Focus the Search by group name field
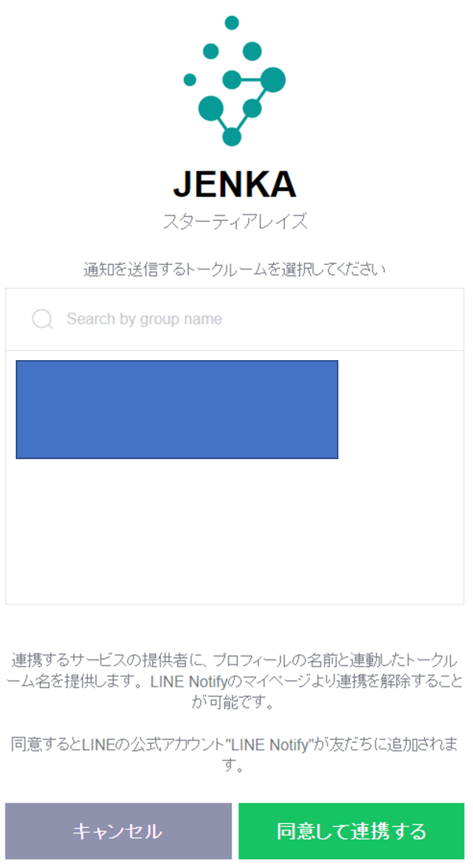This screenshot has width=473, height=868. (235, 319)
